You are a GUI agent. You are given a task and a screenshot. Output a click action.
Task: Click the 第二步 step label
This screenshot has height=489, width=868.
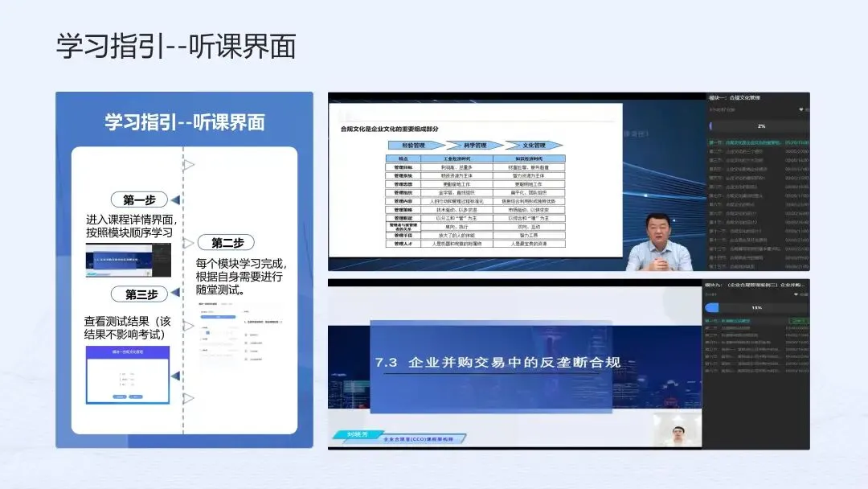click(227, 243)
